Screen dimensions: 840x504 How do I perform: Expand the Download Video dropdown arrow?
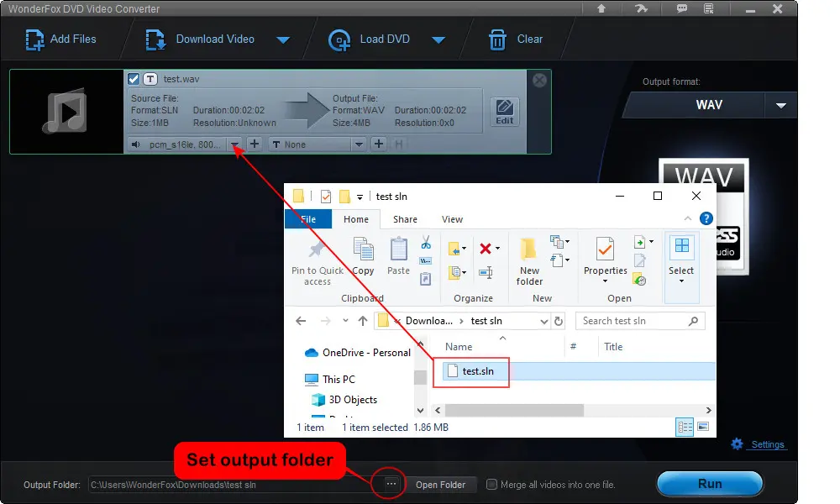[x=283, y=40]
